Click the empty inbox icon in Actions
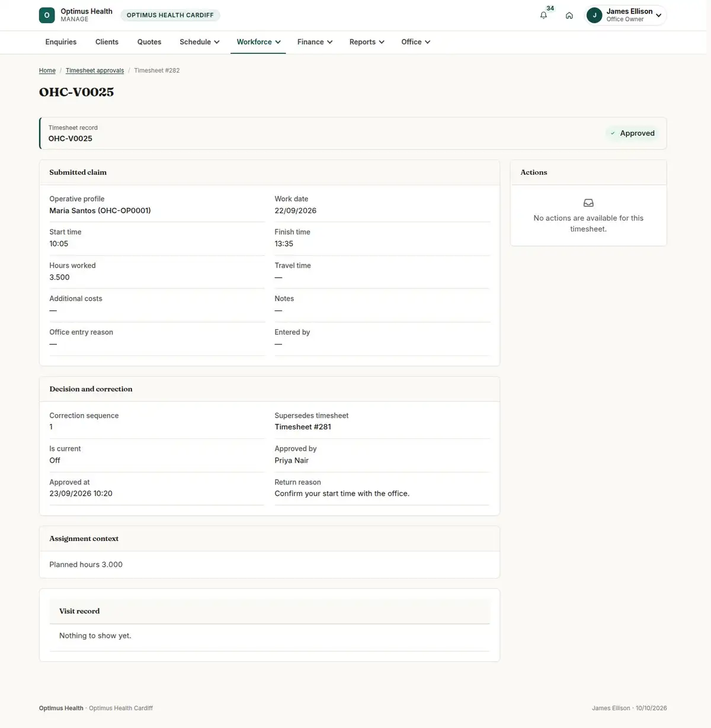 pos(588,203)
